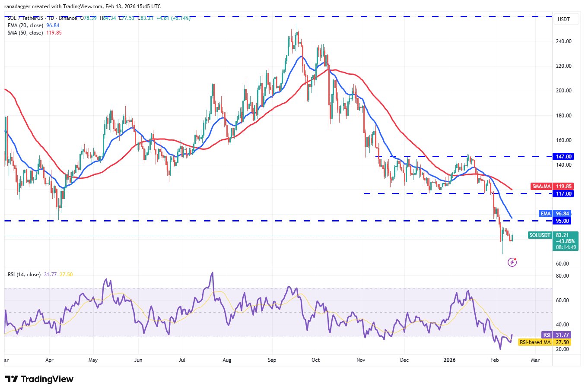The image size is (585, 392).
Task: Select the SMA (50, close) legend entry
Action: [25, 33]
